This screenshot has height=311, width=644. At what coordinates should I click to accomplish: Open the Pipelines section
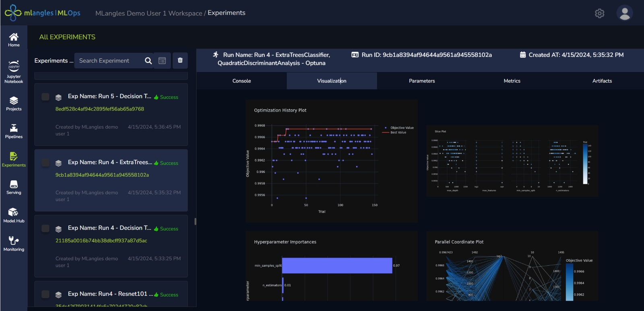click(x=14, y=131)
